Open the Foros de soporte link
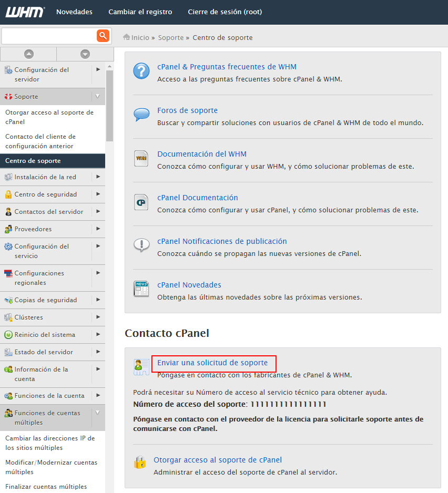448x493 pixels. pyautogui.click(x=187, y=110)
